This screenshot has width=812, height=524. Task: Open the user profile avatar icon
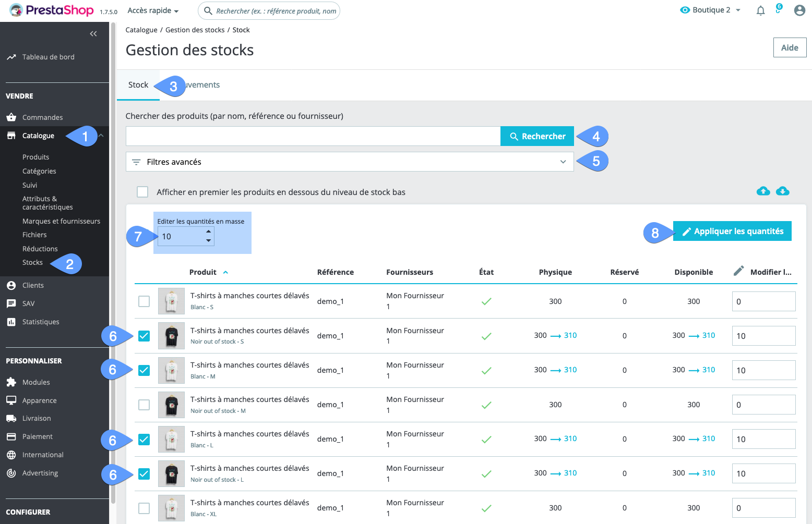pos(799,10)
